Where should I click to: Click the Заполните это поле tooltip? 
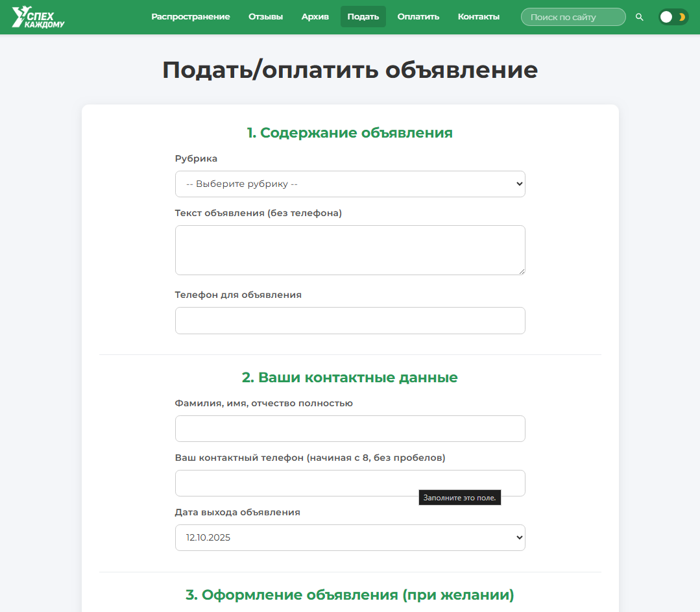(460, 497)
